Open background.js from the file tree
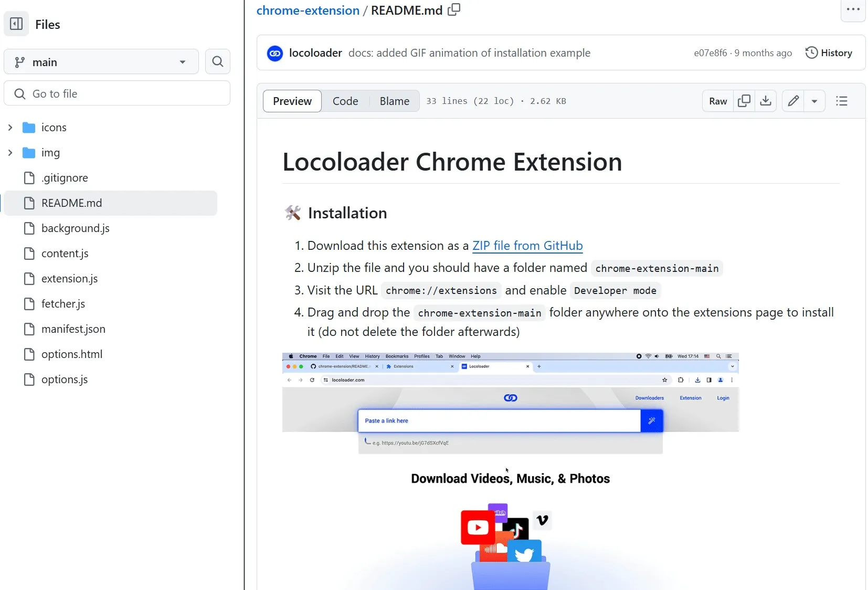This screenshot has height=590, width=868. coord(75,228)
